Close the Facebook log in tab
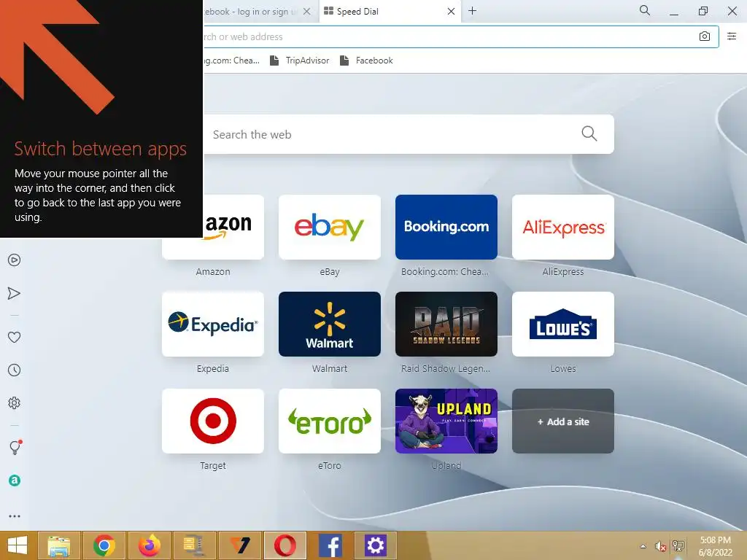Screen dimensions: 747x560 [x=307, y=12]
